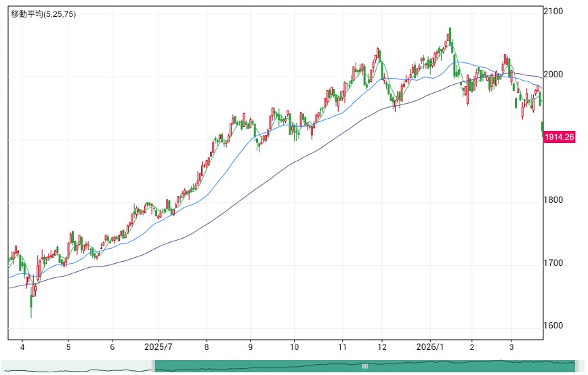Click the month 2 label after 2026/1
This screenshot has width=588, height=375.
point(471,347)
